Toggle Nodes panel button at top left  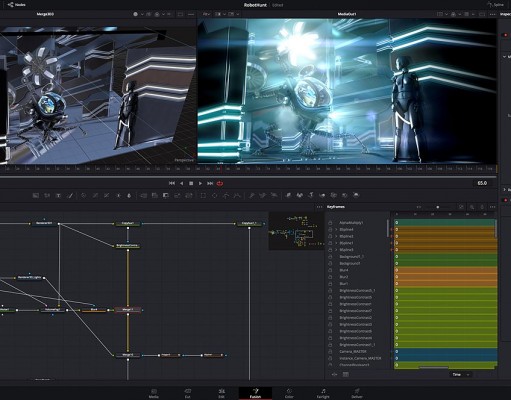16,5
